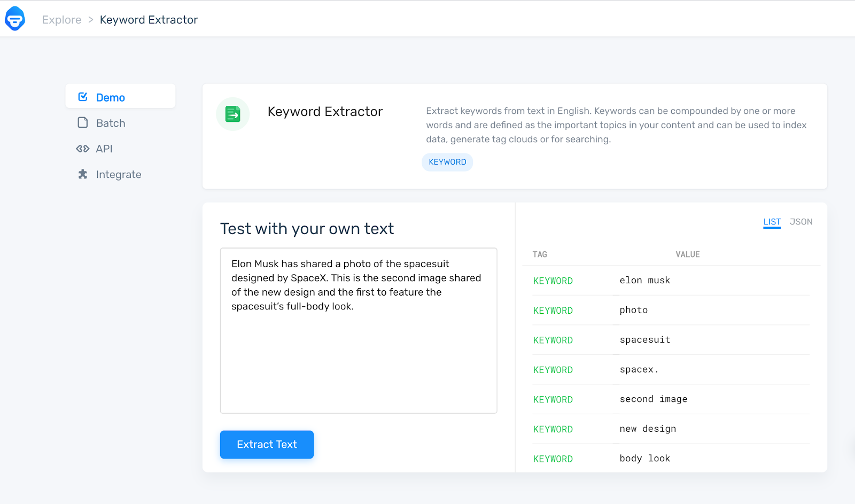Screen dimensions: 855x504
Task: Click the KEYWORD tag beside 'elon musk'
Action: coord(553,281)
